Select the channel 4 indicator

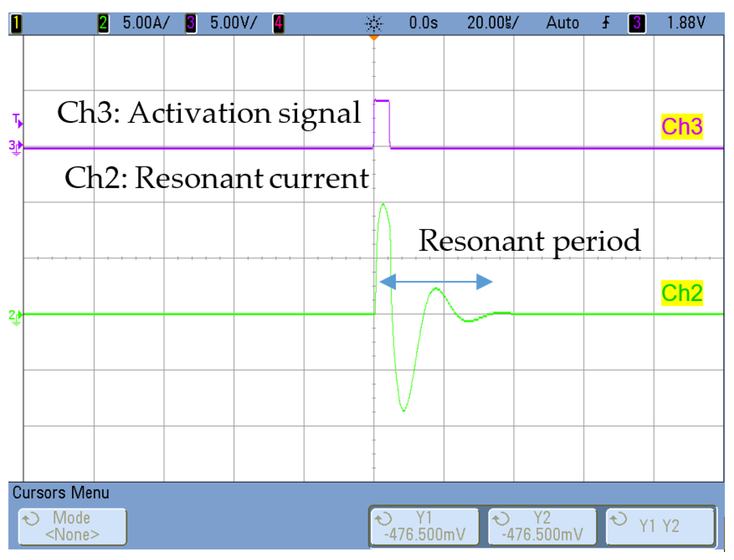click(x=278, y=23)
